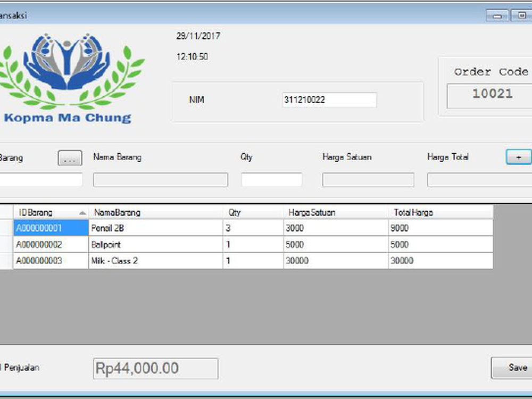This screenshot has height=399, width=532.
Task: Maximize the transaction window
Action: click(520, 15)
